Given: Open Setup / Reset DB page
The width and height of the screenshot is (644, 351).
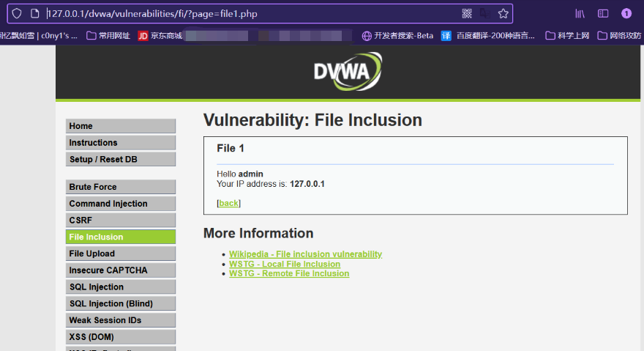Looking at the screenshot, I should click(x=121, y=159).
